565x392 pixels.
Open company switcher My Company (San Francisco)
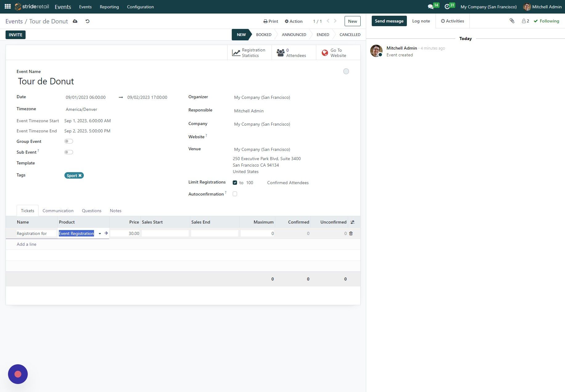(x=489, y=7)
